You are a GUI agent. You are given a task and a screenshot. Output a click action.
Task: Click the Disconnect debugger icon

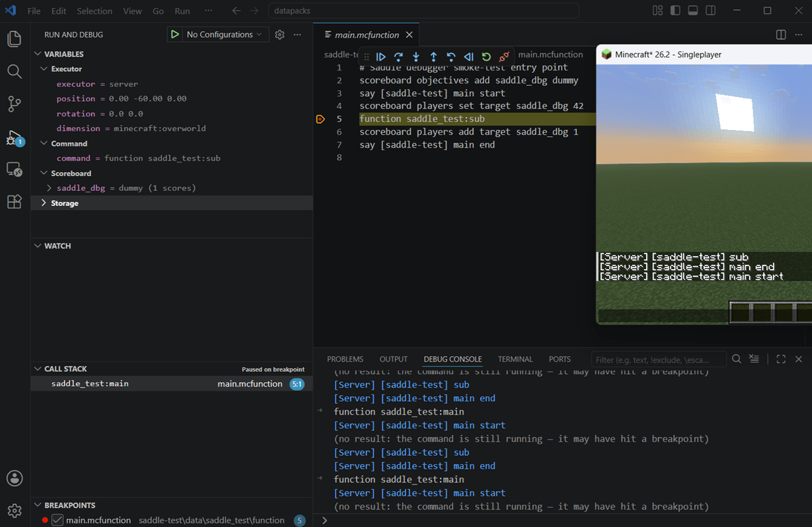tap(504, 57)
